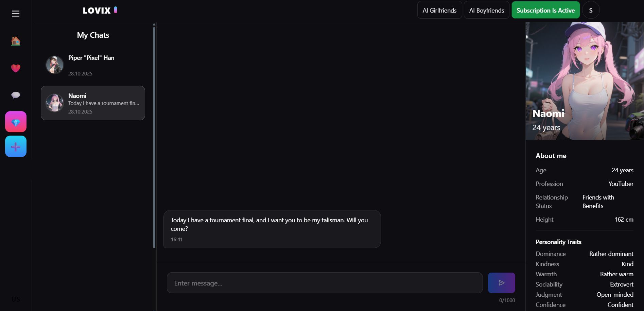This screenshot has width=644, height=311.
Task: Click the US language selector
Action: pos(16,299)
